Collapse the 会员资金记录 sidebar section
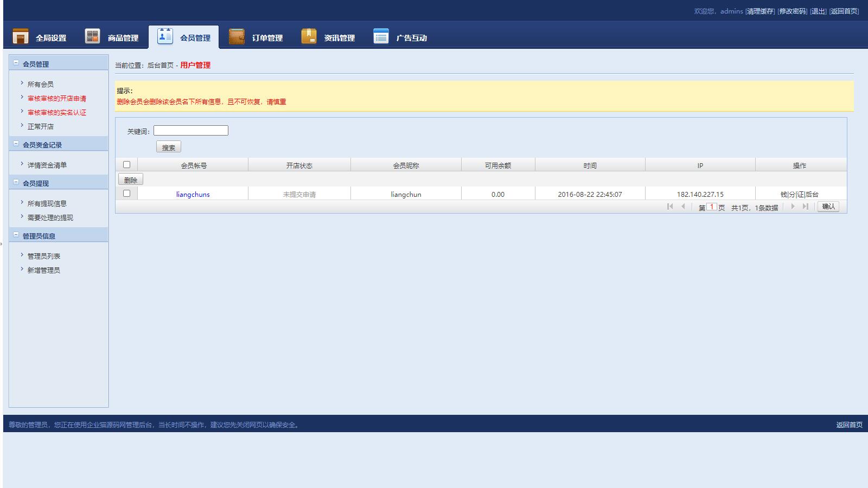 click(x=16, y=144)
